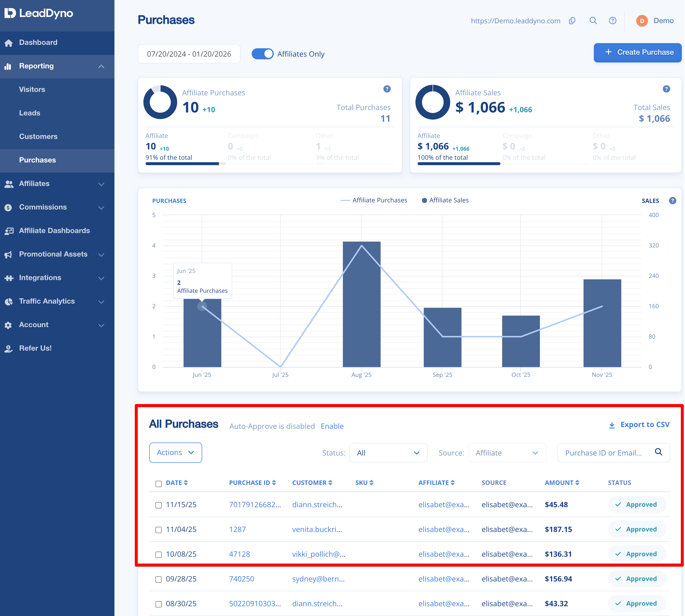Check the select-all checkbox in table header
The width and height of the screenshot is (685, 616).
(159, 484)
